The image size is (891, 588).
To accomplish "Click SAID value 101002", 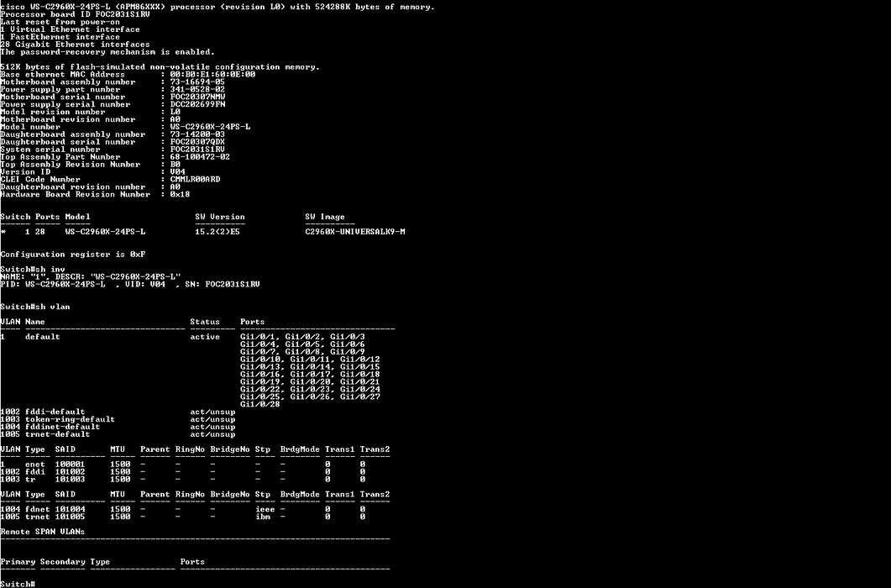I will pyautogui.click(x=70, y=471).
